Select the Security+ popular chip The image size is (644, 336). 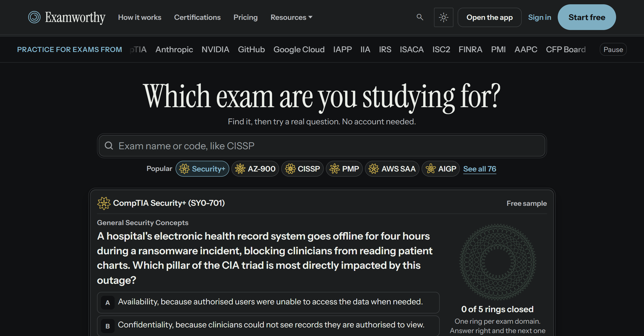[202, 169]
